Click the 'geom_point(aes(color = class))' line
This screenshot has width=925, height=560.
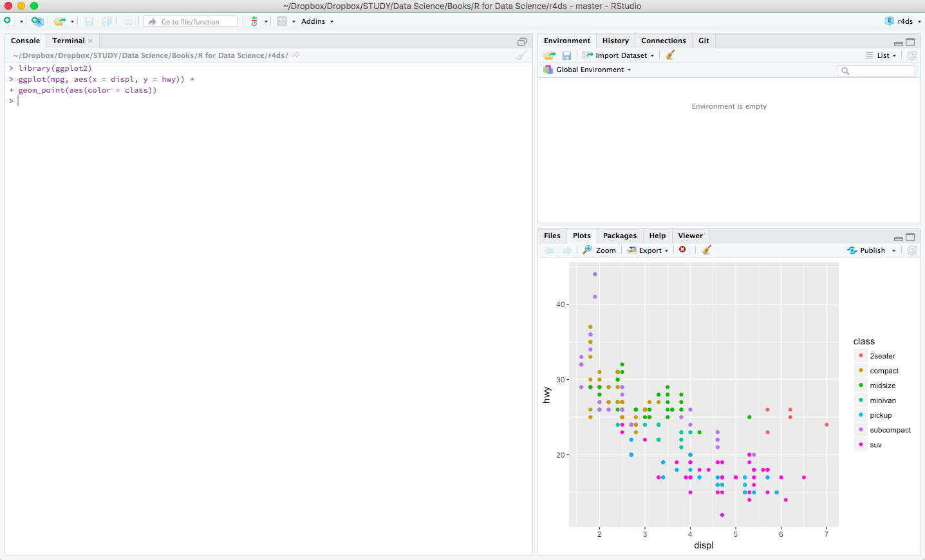pos(88,90)
